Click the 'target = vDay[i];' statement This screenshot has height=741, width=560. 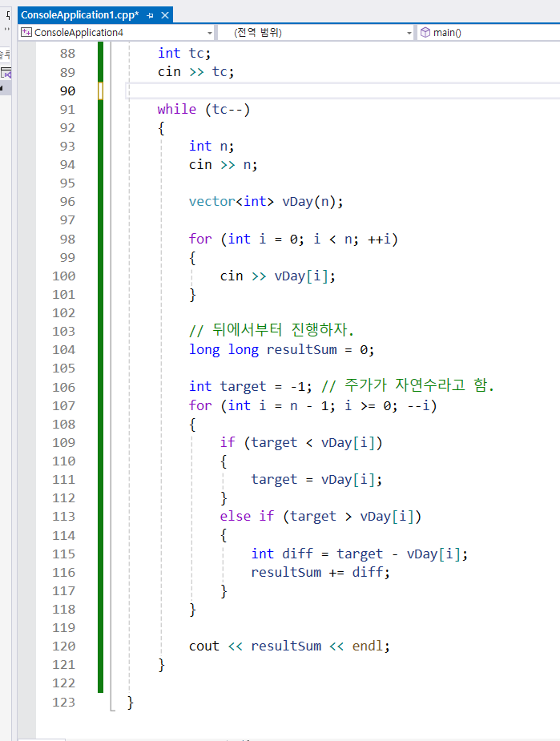tap(316, 480)
